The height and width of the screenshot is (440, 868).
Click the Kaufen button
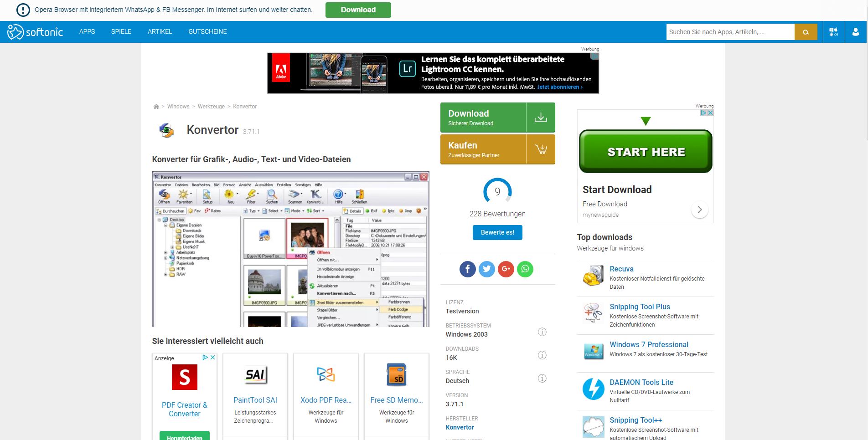497,149
